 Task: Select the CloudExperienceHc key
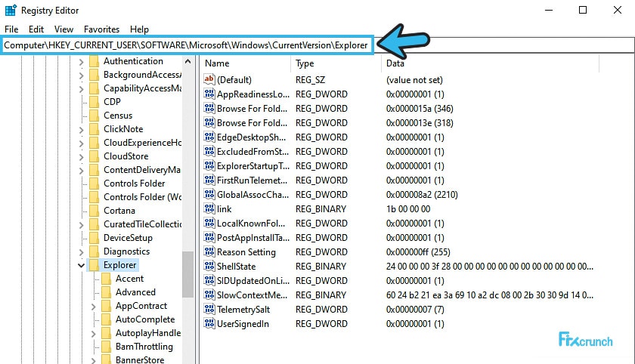pyautogui.click(x=142, y=143)
